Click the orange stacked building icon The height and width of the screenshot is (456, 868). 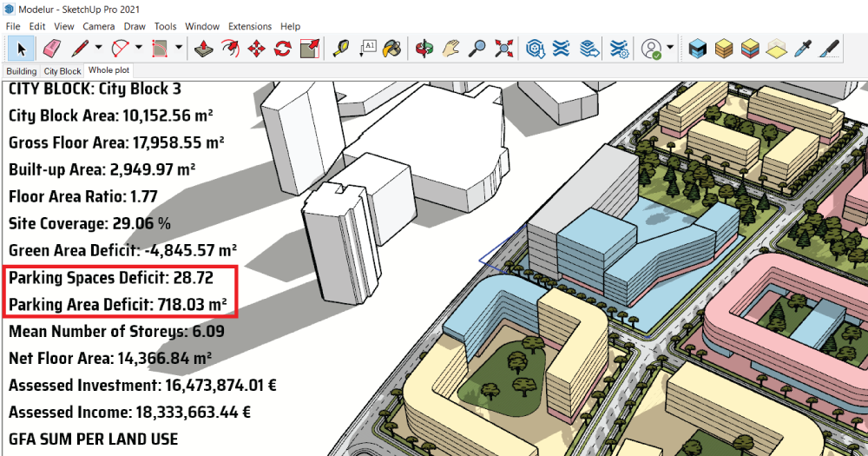724,49
